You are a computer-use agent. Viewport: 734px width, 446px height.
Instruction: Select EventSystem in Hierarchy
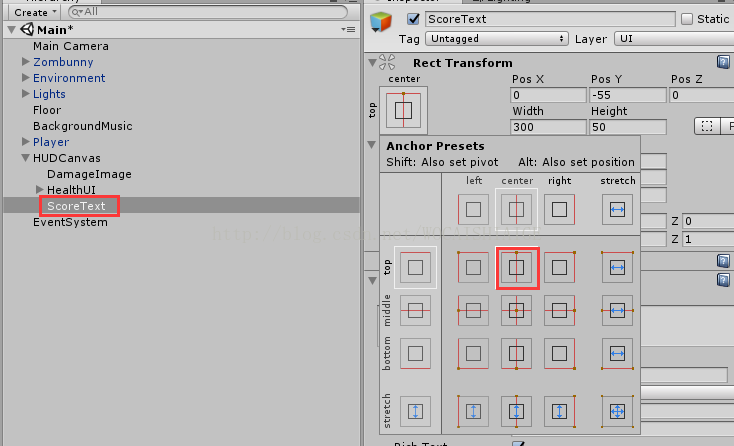pyautogui.click(x=70, y=222)
